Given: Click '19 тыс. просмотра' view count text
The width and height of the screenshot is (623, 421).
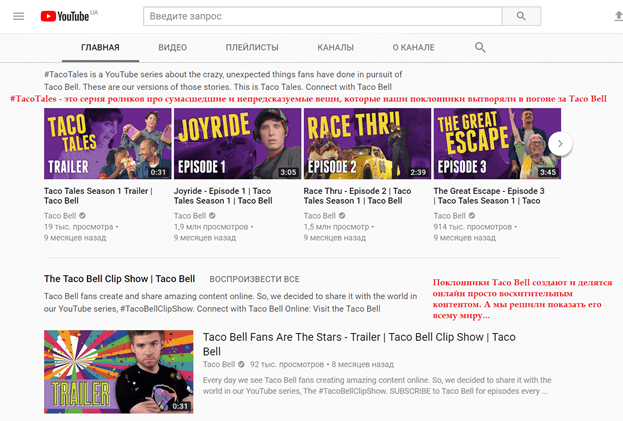Looking at the screenshot, I should (x=79, y=227).
